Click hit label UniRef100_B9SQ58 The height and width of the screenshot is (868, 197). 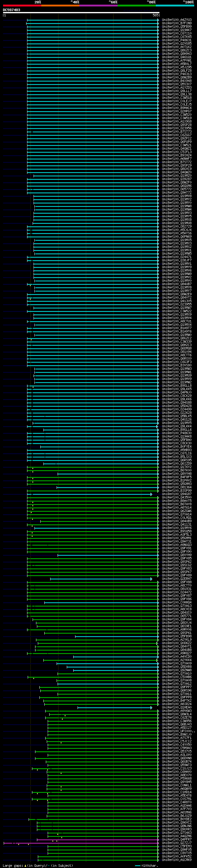(177, 531)
